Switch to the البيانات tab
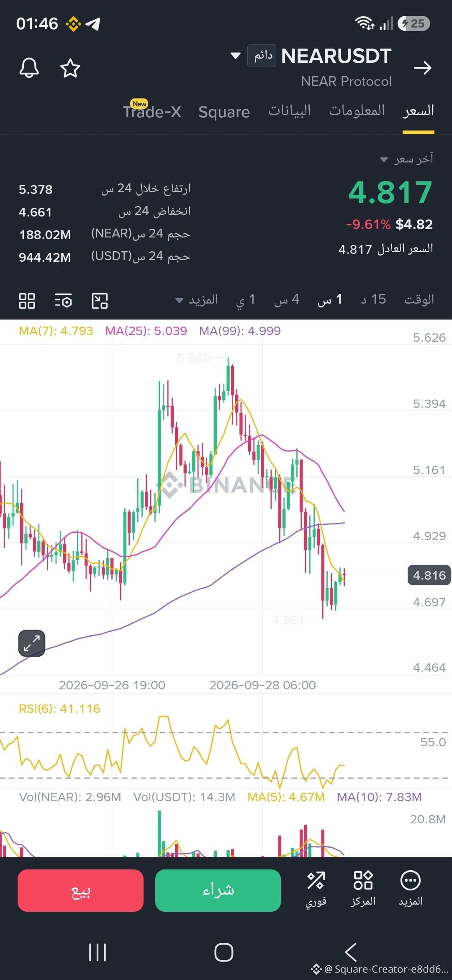This screenshot has width=452, height=980. 290,111
